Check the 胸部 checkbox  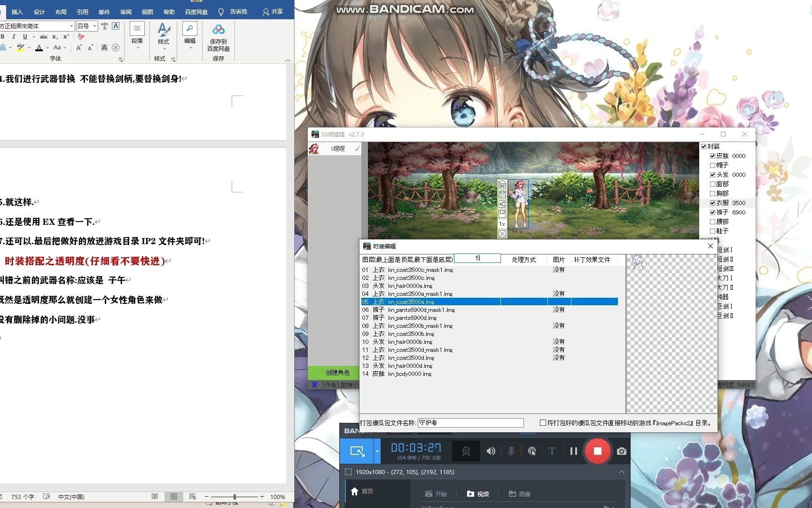pos(712,193)
